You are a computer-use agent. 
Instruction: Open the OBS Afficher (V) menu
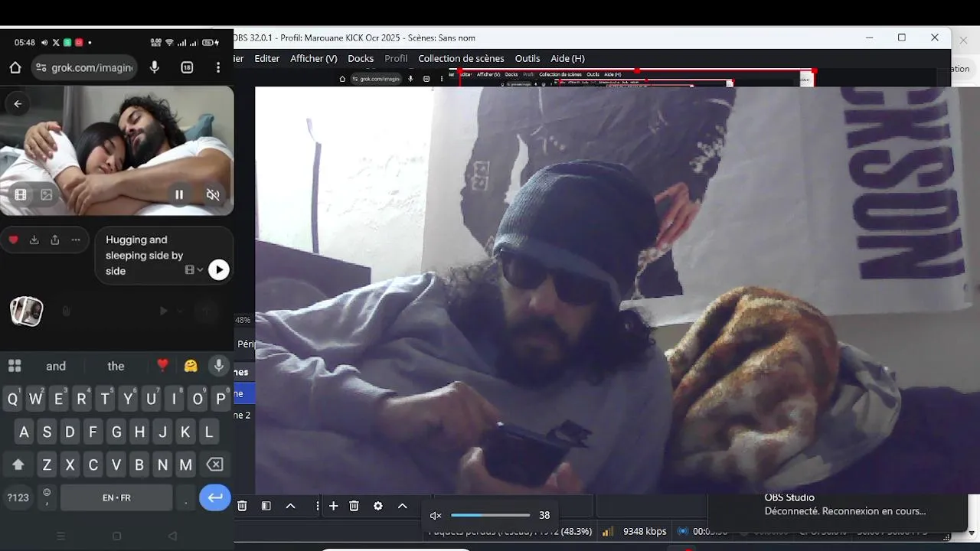pos(314,58)
